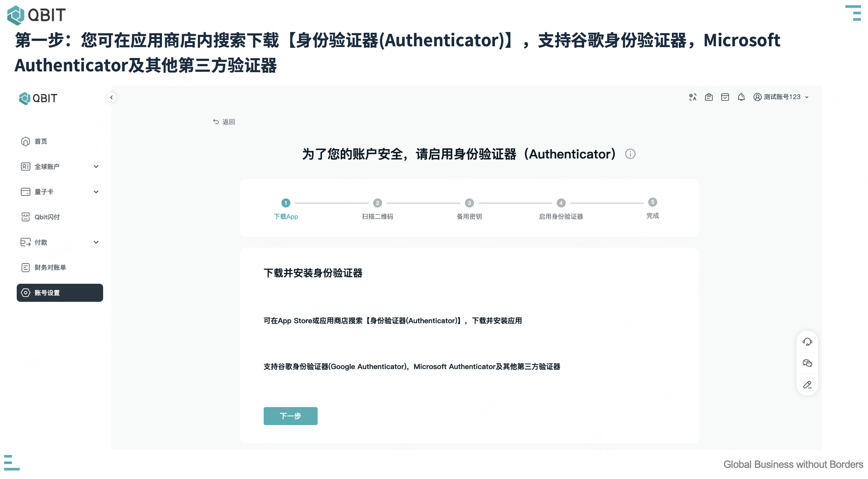The image size is (868, 479).
Task: Open 全球账户 menu item
Action: [x=60, y=167]
